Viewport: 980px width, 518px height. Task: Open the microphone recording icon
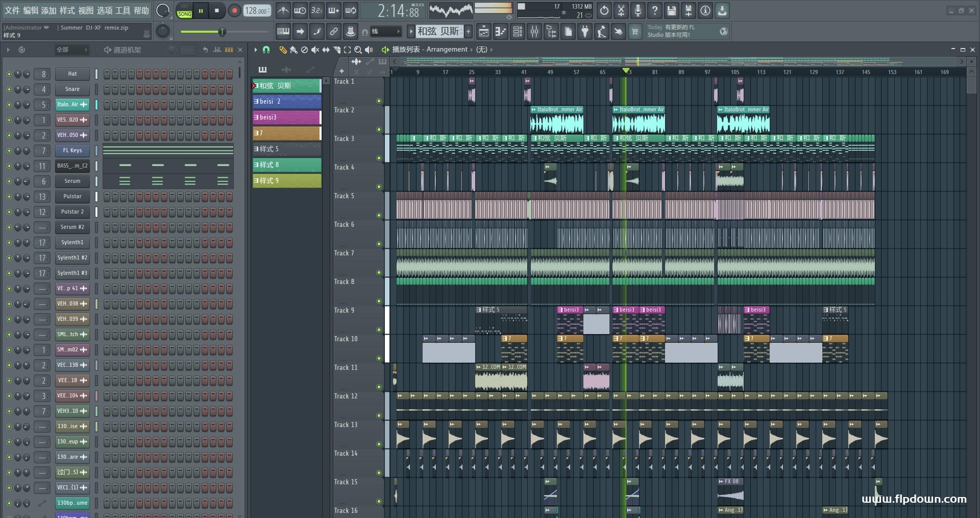coord(638,11)
